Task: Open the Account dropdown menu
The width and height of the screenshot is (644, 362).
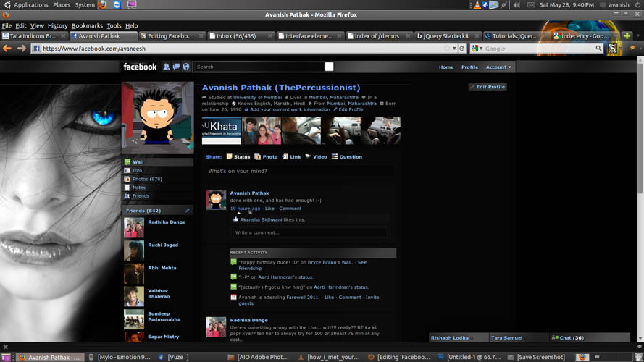Action: coord(498,67)
